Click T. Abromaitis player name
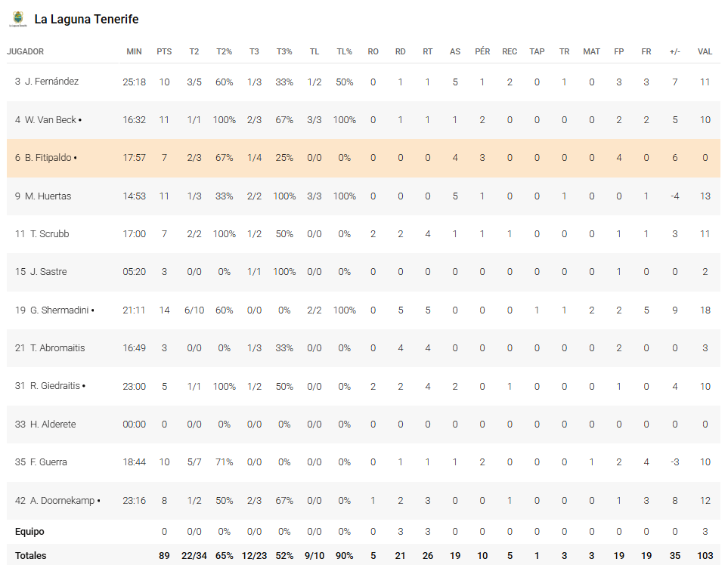 coord(57,348)
